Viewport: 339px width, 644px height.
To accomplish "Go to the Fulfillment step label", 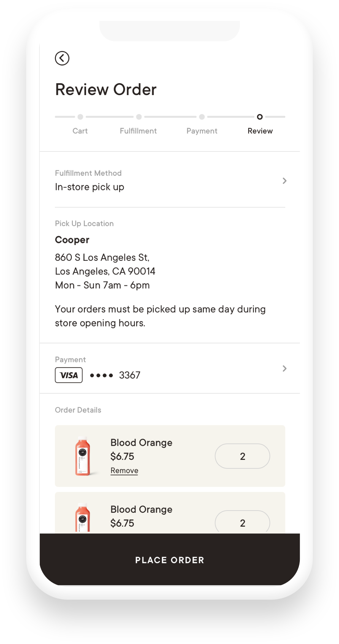I will click(138, 131).
